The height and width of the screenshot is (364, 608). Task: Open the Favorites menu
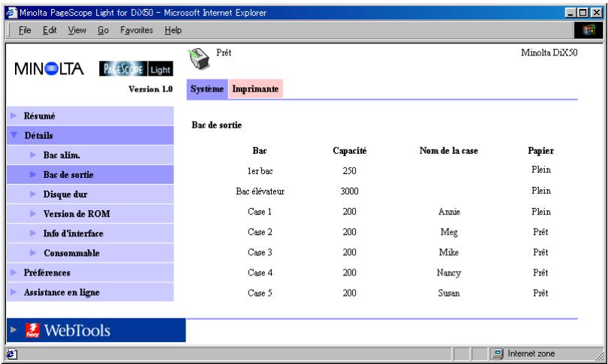point(137,30)
